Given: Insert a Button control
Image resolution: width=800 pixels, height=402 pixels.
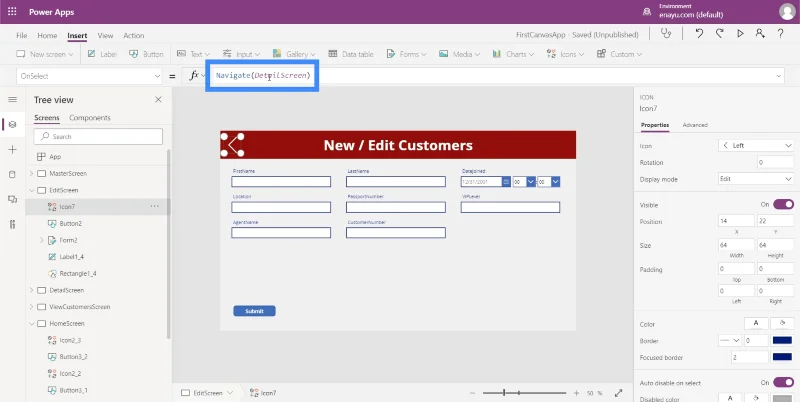Looking at the screenshot, I should pyautogui.click(x=146, y=54).
